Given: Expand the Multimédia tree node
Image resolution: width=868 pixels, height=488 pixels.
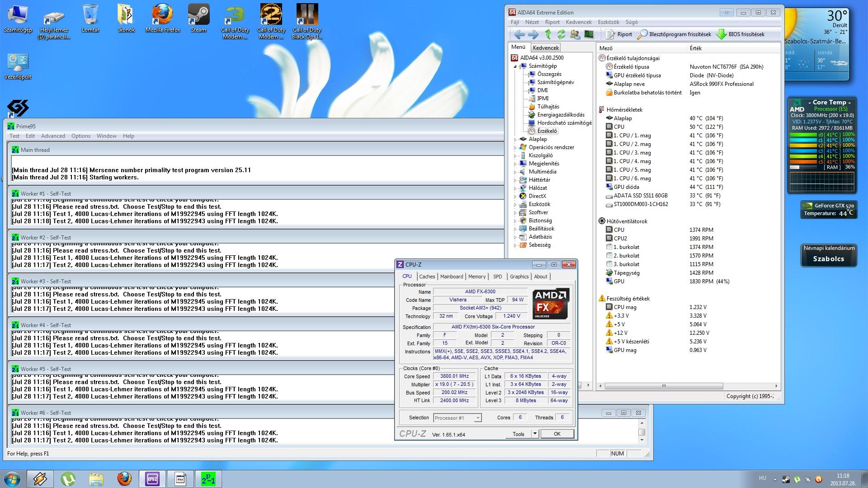Looking at the screenshot, I should coord(515,172).
